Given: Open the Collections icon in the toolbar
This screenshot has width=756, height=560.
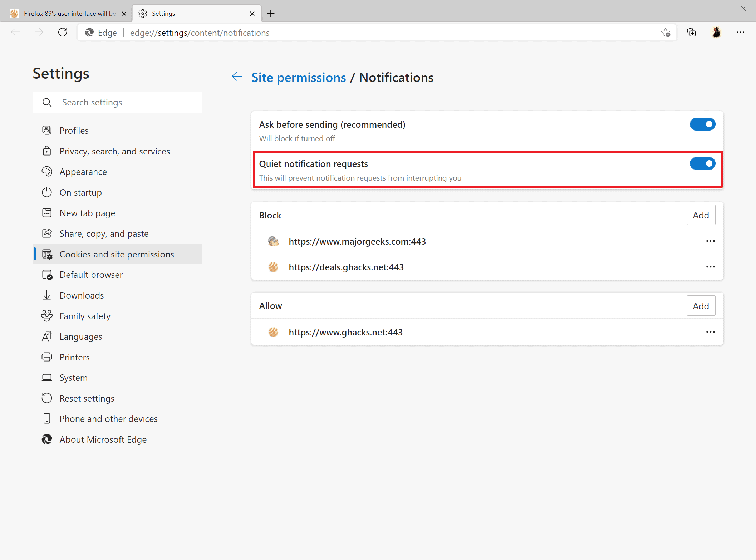Looking at the screenshot, I should click(x=691, y=32).
